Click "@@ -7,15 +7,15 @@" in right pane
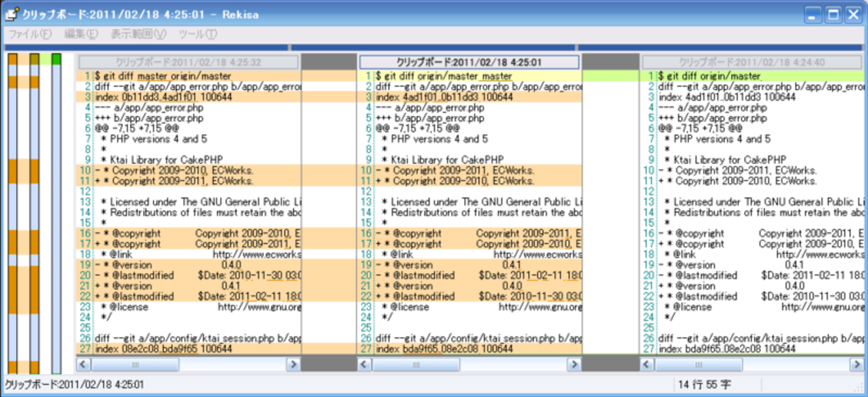Viewport: 868px width, 397px height. click(700, 128)
